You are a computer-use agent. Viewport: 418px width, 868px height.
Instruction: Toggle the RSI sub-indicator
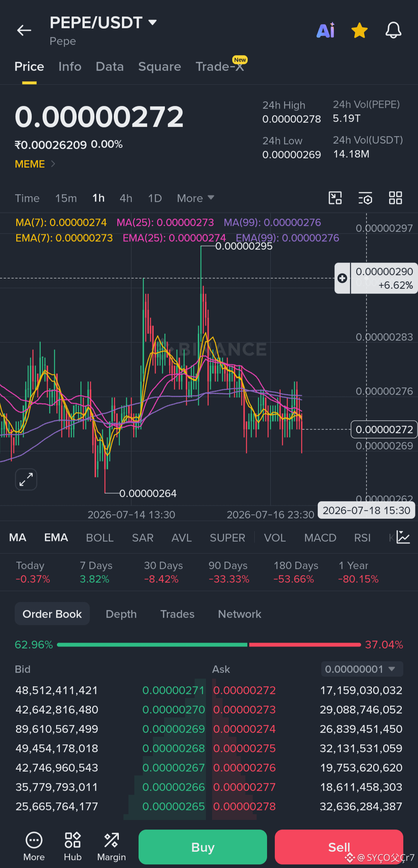[362, 537]
